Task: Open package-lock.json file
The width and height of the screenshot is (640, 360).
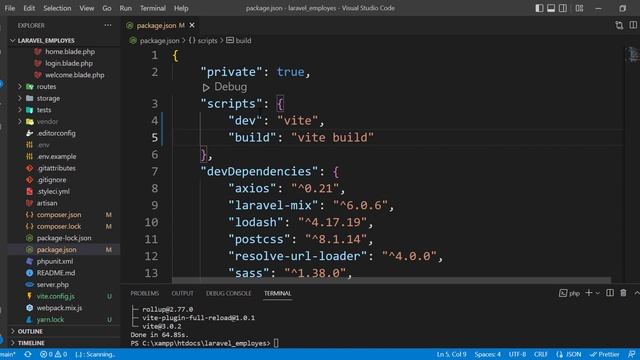Action: [64, 238]
